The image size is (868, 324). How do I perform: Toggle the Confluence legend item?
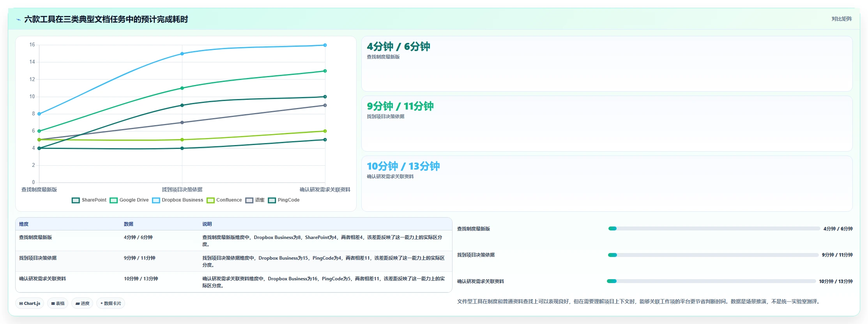(225, 200)
